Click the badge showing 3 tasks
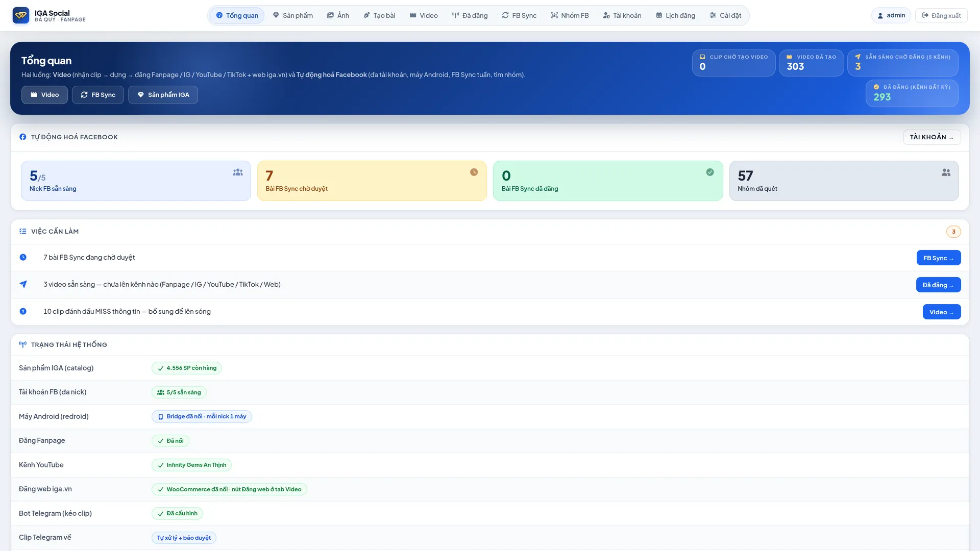 [x=953, y=232]
